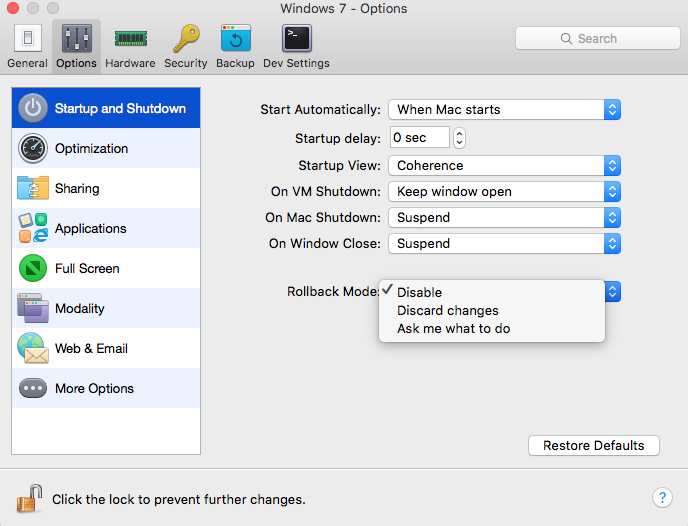688x526 pixels.
Task: Pick Disable in the Rollback Mode menu
Action: [419, 293]
